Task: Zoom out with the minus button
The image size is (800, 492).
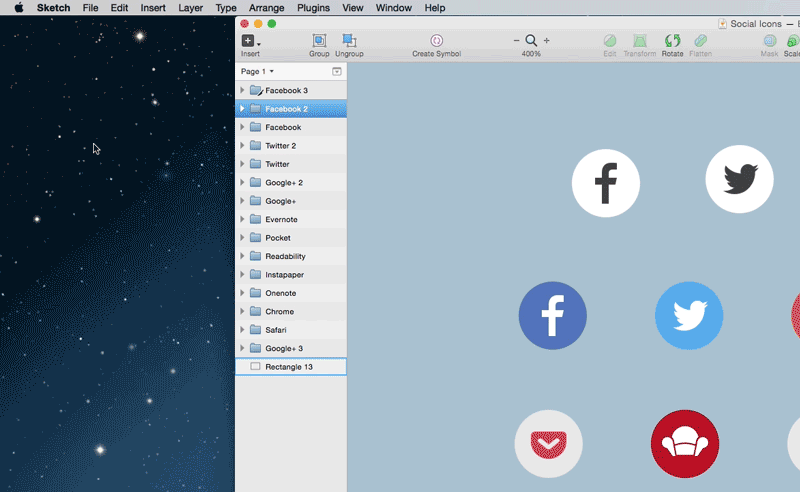Action: click(516, 40)
